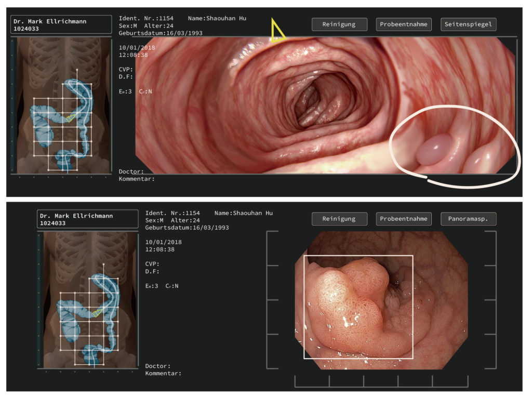Screen dimensions: 532x397
Task: Click the horizontal scale ruler below the polyp image
Action: [381, 381]
